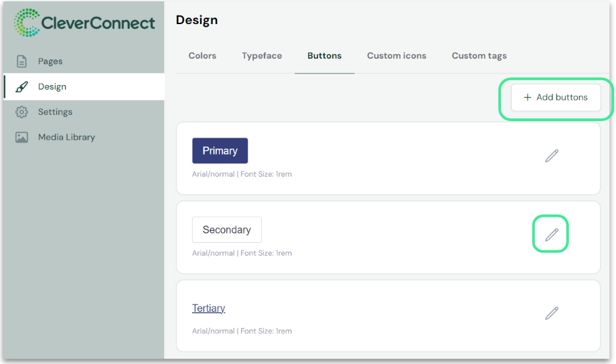Open the Typeface tab

point(262,56)
